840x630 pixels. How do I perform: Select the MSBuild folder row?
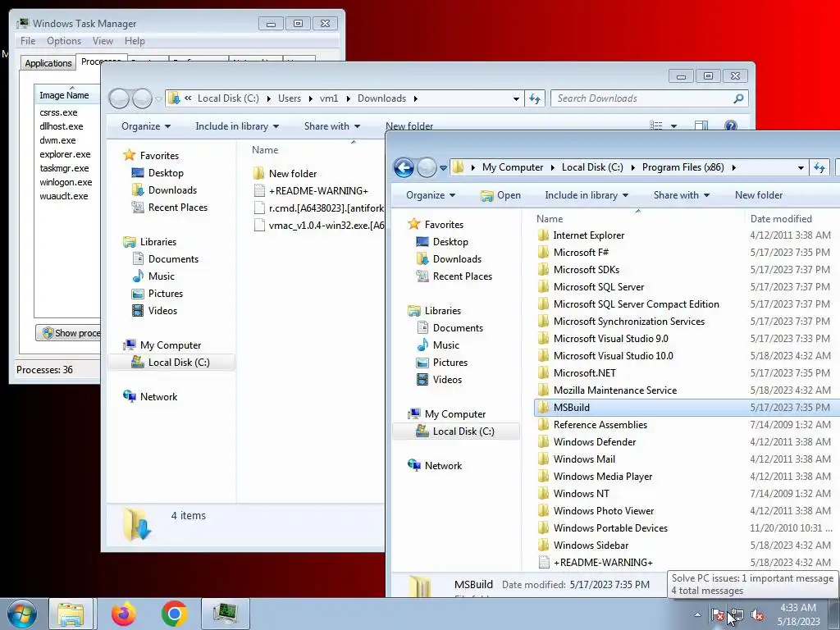tap(687, 408)
